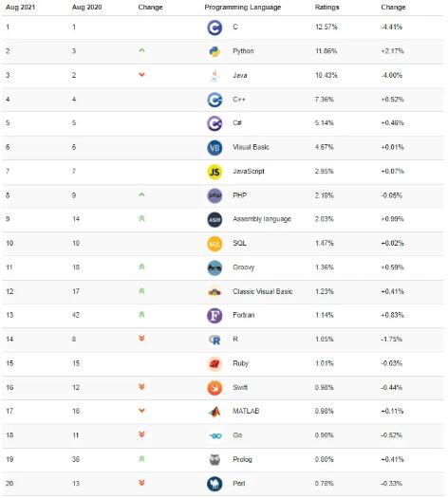This screenshot has height=498, width=448.
Task: Click the Perl camel logo icon
Action: tap(215, 484)
